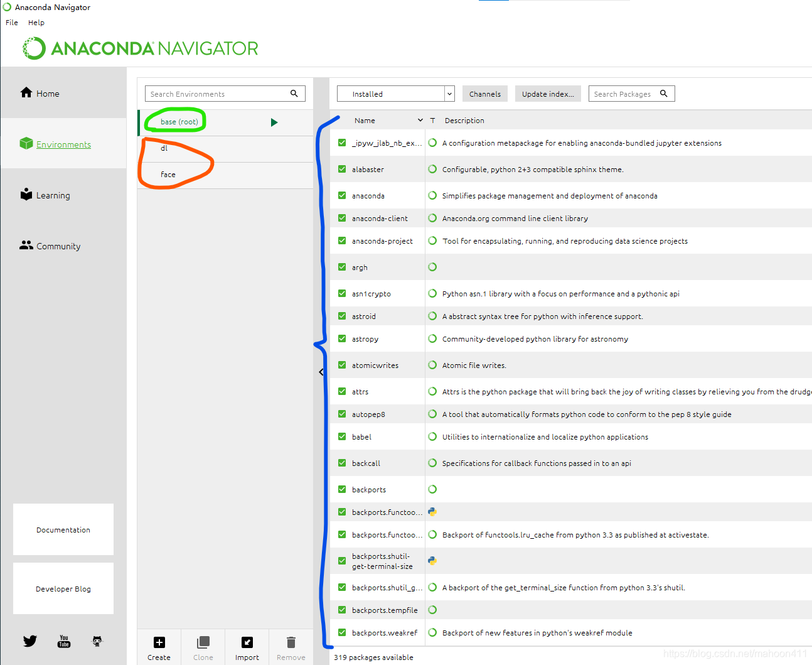This screenshot has height=665, width=812.
Task: Click the Name column sort arrow
Action: [x=420, y=121]
